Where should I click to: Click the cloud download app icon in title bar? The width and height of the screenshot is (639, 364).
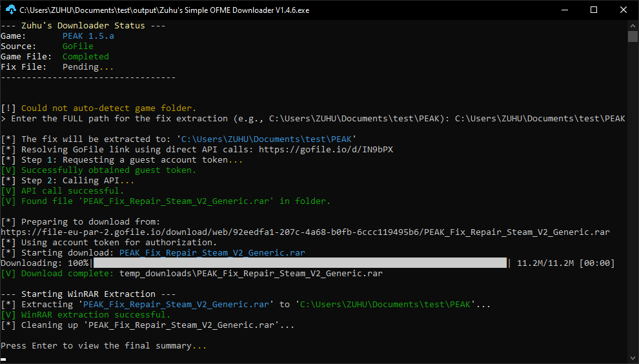(x=10, y=10)
